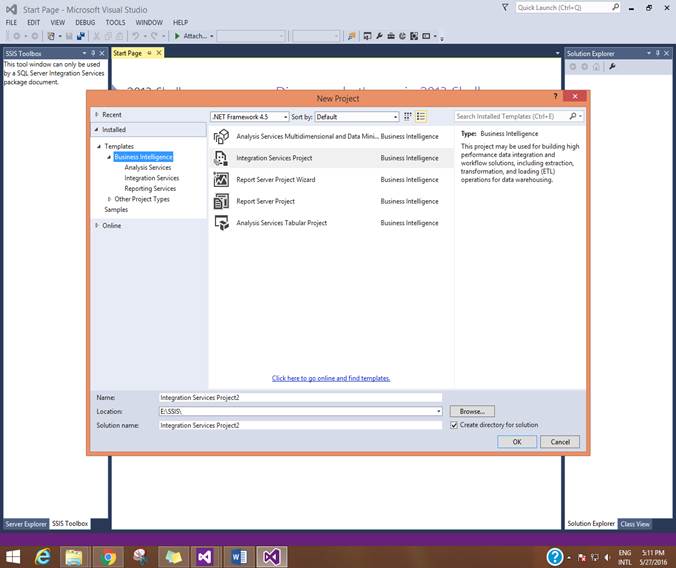This screenshot has height=568, width=676.
Task: Click the Chrome icon in taskbar
Action: 108,556
